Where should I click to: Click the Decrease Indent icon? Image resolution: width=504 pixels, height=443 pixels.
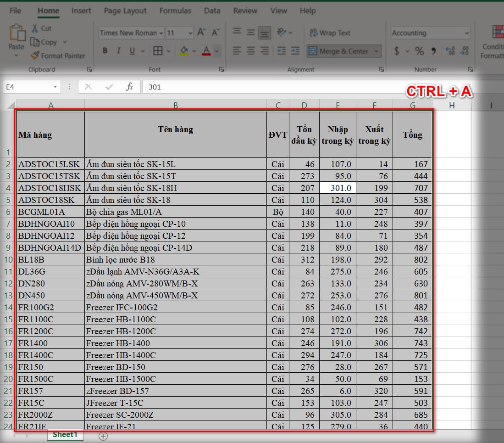[282, 51]
